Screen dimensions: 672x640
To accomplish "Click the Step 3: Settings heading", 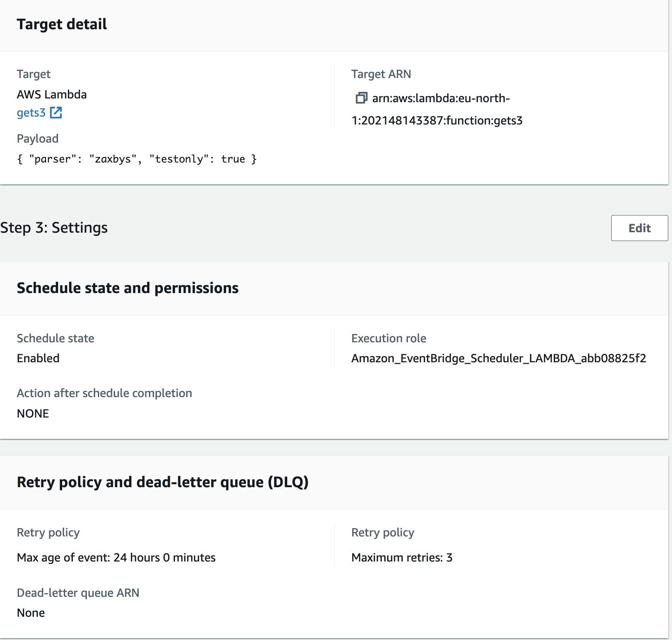I will (54, 228).
